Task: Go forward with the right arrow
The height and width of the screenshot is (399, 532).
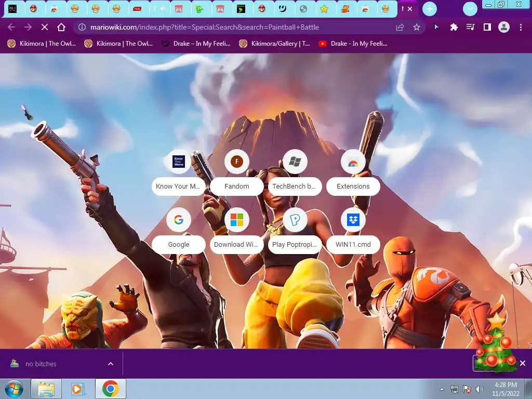Action: pos(28,27)
